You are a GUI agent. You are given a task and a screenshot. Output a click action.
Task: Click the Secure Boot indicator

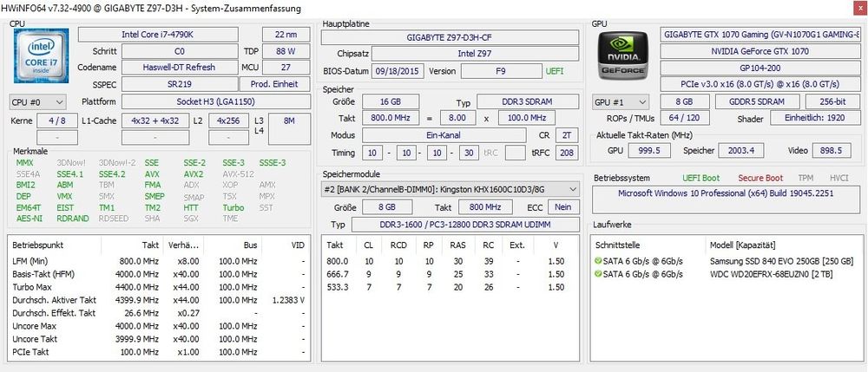759,179
